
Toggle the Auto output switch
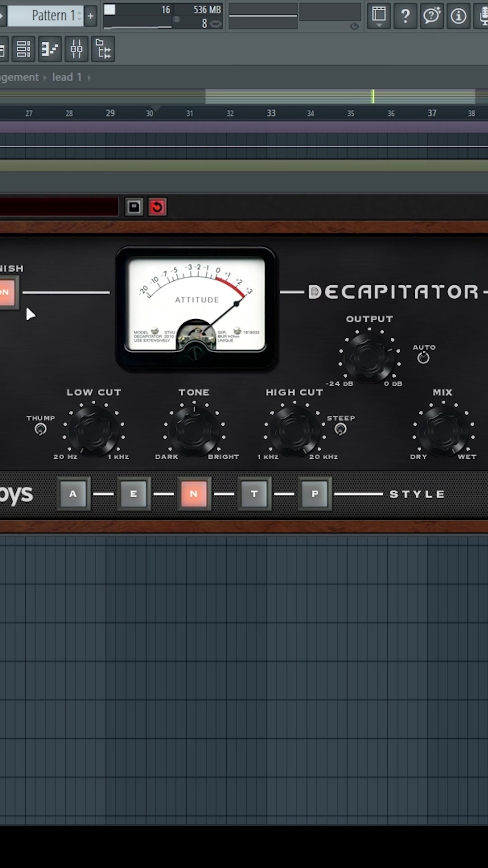pyautogui.click(x=423, y=358)
